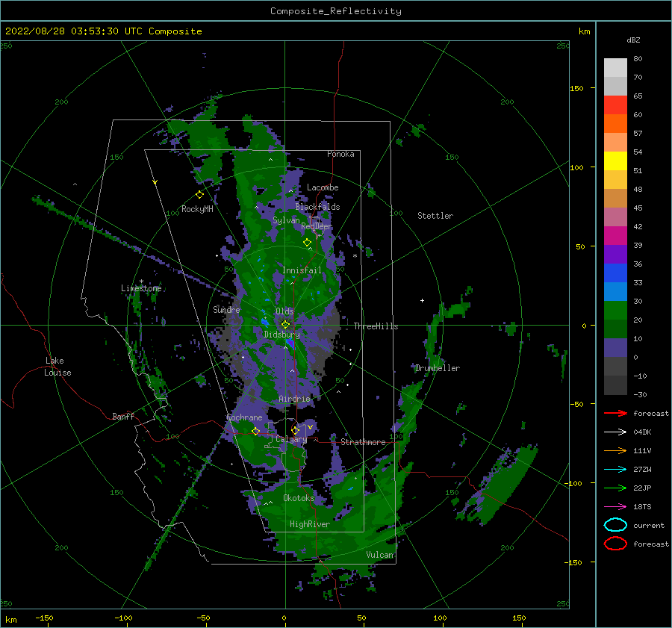672x628 pixels.
Task: Click the Composite_Reflectivity title
Action: coord(335,11)
